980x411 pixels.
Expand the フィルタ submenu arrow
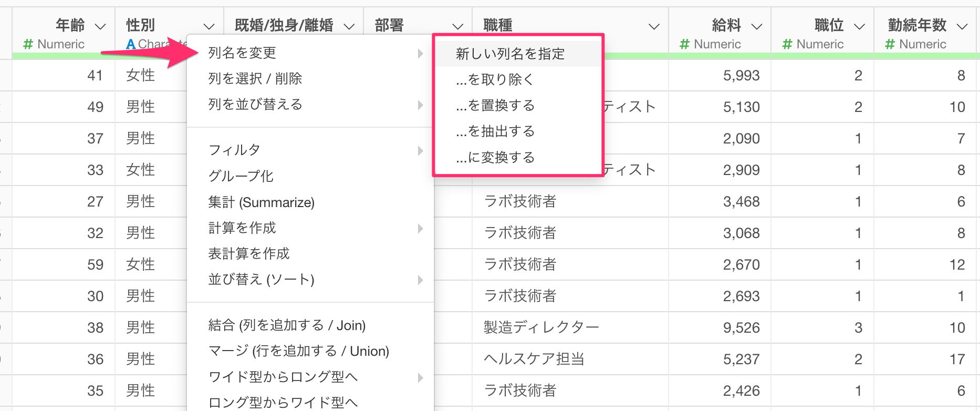(420, 151)
